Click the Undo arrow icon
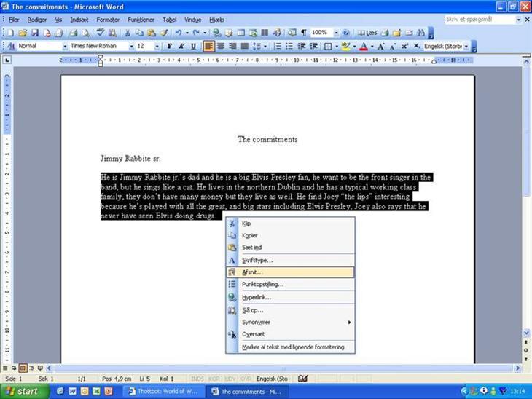The height and width of the screenshot is (399, 532). pyautogui.click(x=178, y=33)
